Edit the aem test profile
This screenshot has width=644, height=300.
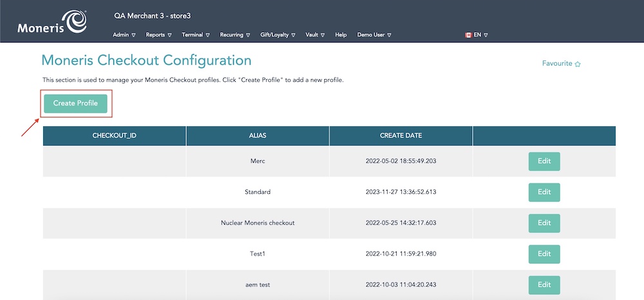click(x=544, y=285)
